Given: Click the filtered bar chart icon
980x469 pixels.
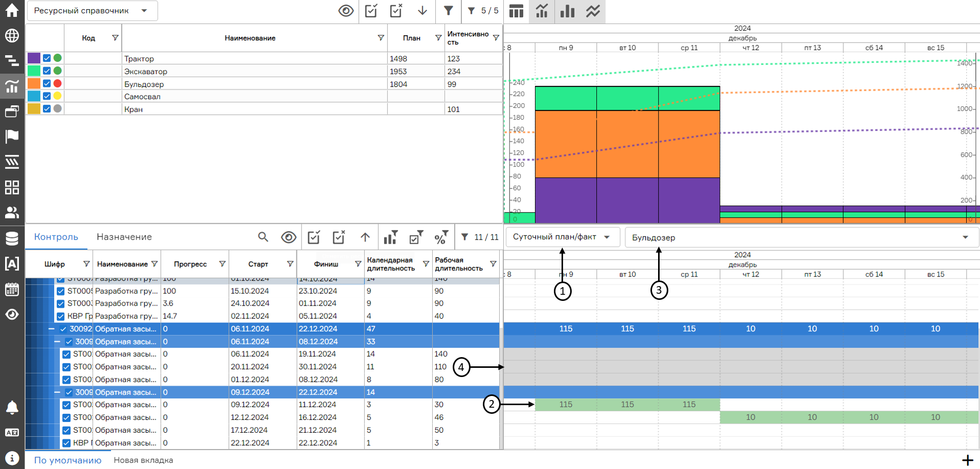Looking at the screenshot, I should pos(390,237).
